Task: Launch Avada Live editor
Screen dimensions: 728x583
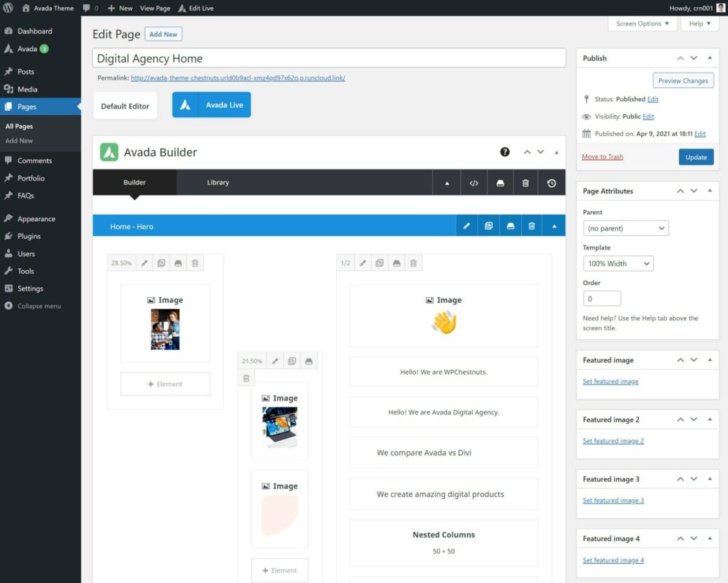Action: 211,105
